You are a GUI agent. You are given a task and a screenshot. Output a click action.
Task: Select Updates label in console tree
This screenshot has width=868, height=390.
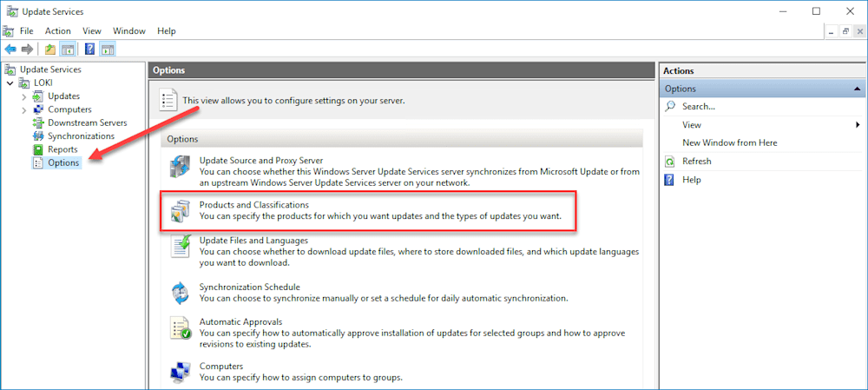tap(63, 96)
